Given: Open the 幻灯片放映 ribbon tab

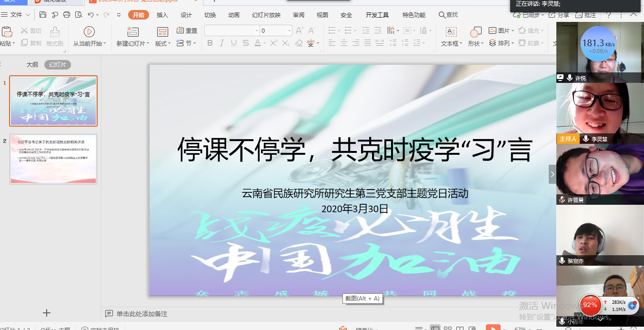Looking at the screenshot, I should (266, 15).
